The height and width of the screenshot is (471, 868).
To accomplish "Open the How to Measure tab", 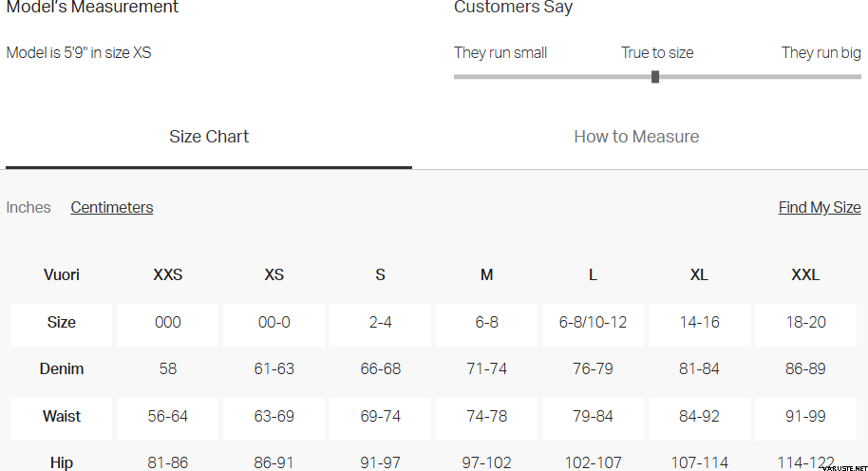I will 636,137.
